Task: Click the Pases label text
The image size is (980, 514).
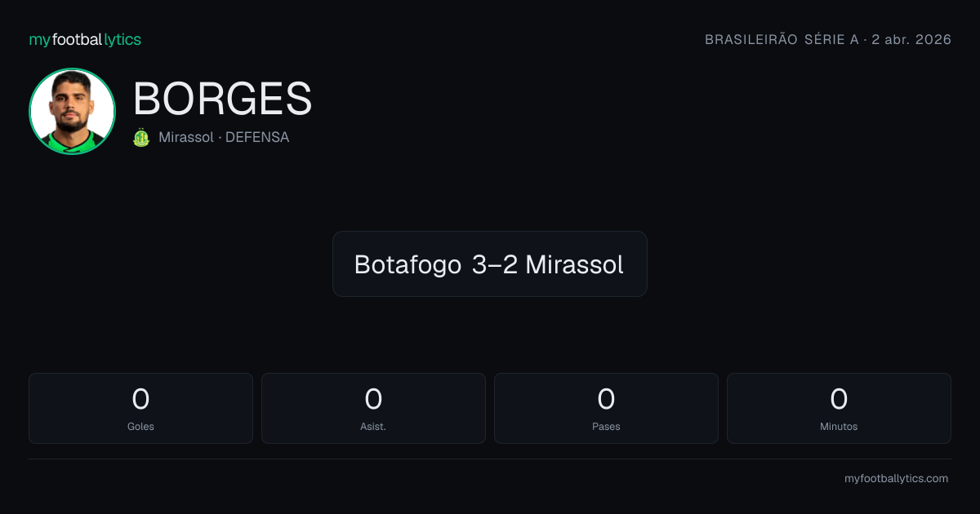Action: coord(606,426)
